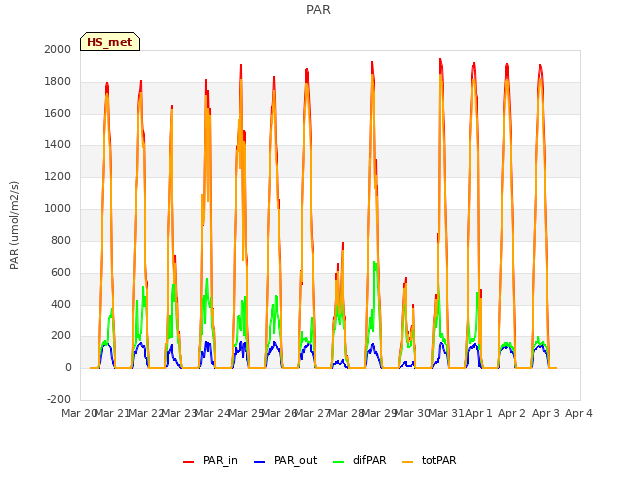
Task: Select the totPAR legend label
Action: click(x=439, y=460)
